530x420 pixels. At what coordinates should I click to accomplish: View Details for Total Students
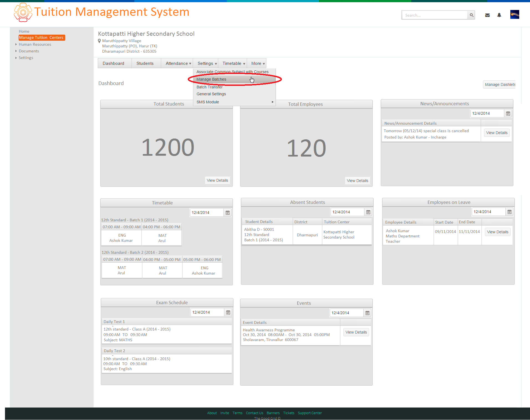(217, 180)
